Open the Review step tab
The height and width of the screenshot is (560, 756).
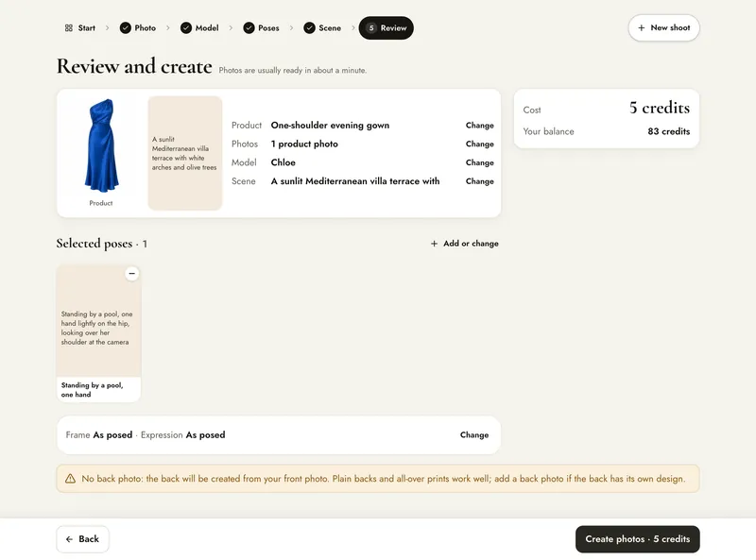coord(387,28)
